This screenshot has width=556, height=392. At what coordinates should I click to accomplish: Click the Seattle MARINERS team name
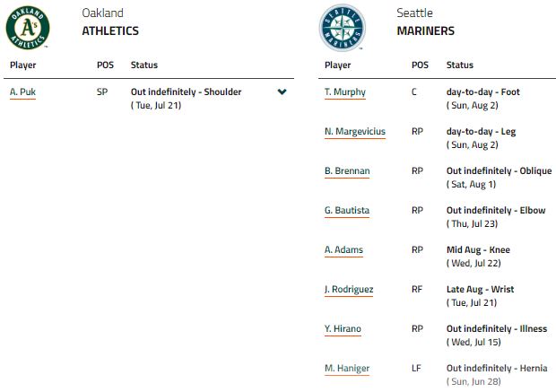(425, 30)
